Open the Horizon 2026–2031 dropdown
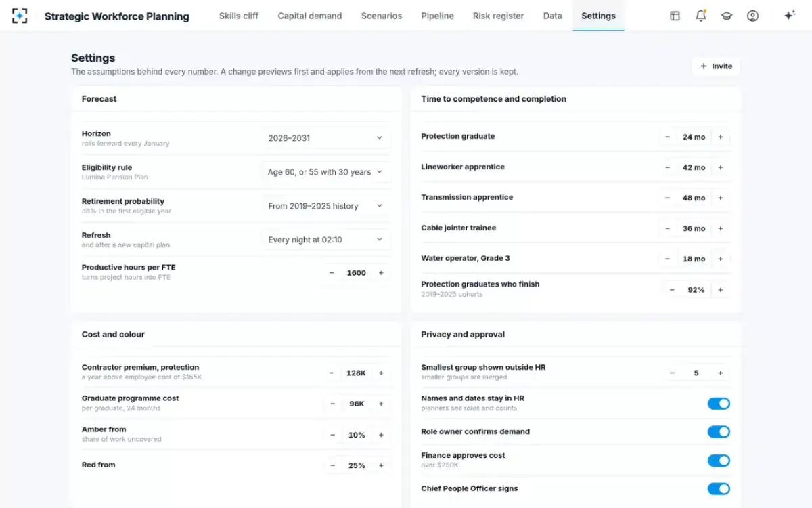 click(x=325, y=138)
